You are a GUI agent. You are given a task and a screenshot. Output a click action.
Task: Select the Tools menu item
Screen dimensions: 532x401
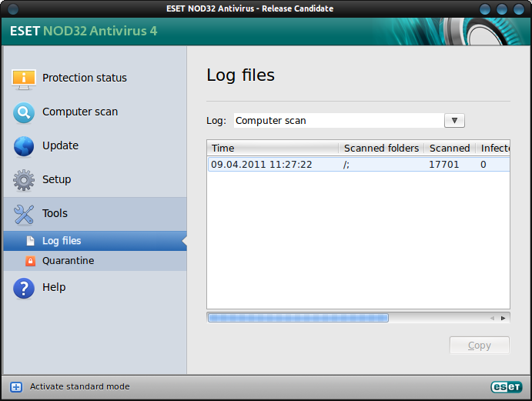coord(95,214)
